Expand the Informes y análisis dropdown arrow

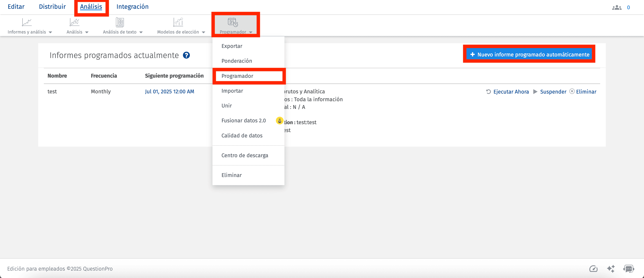[x=51, y=32]
